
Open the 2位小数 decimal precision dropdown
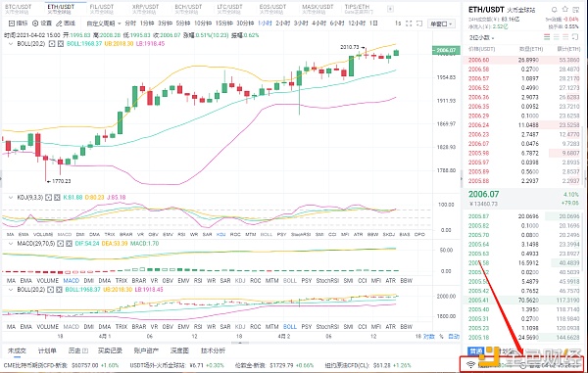[x=481, y=37]
